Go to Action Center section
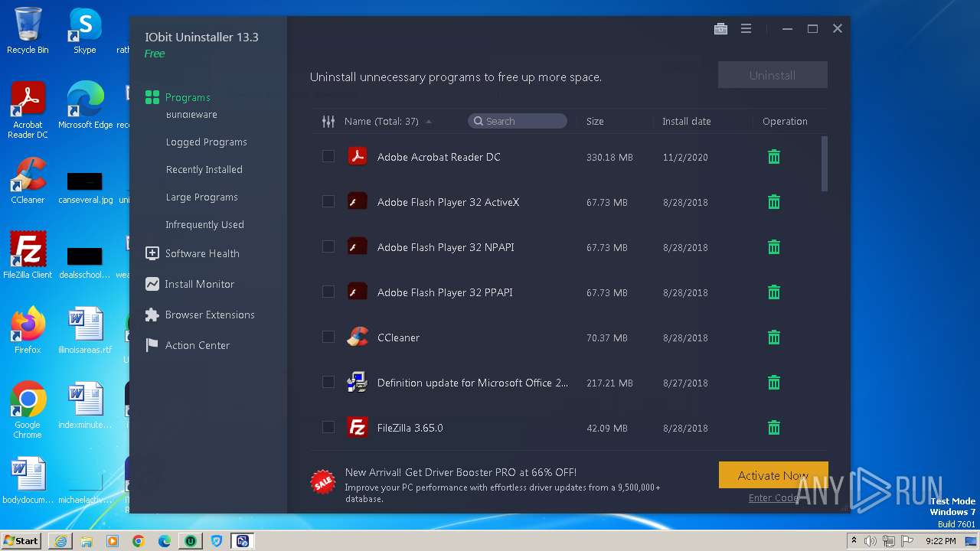The width and height of the screenshot is (980, 551). [x=197, y=345]
